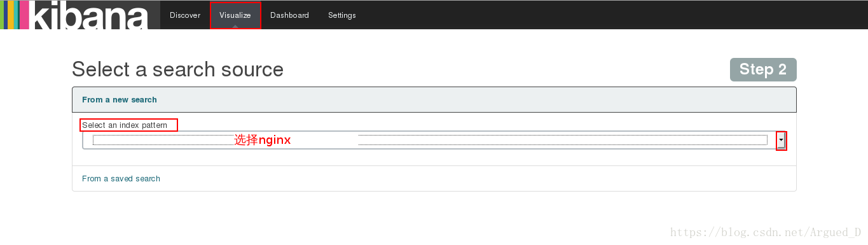Click empty dark navbar area right of Settings
868x245 pixels.
pyautogui.click(x=610, y=15)
